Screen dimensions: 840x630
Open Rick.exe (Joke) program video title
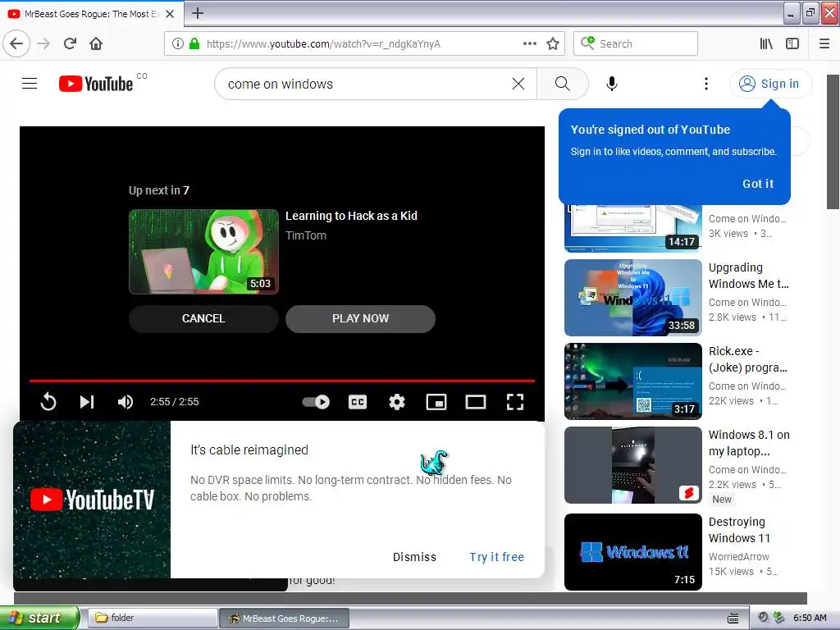click(748, 359)
